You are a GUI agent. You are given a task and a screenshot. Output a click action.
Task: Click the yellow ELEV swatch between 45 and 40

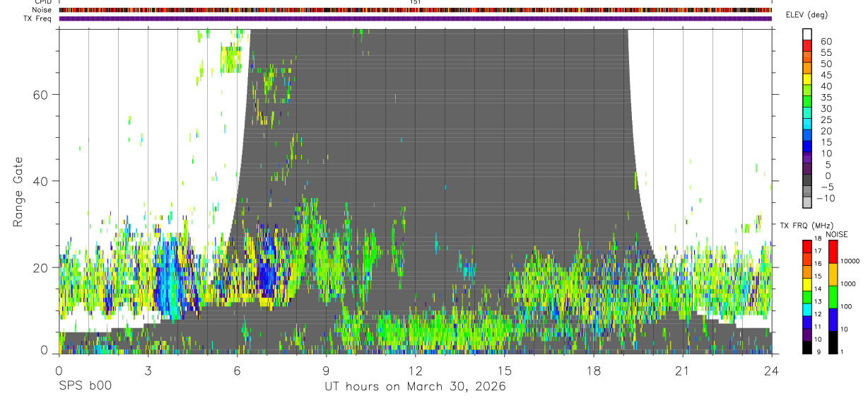[807, 79]
